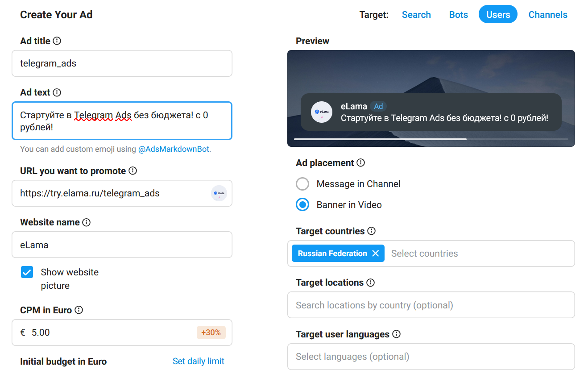588x370 pixels.
Task: Click the Target user languages info icon
Action: (x=396, y=334)
